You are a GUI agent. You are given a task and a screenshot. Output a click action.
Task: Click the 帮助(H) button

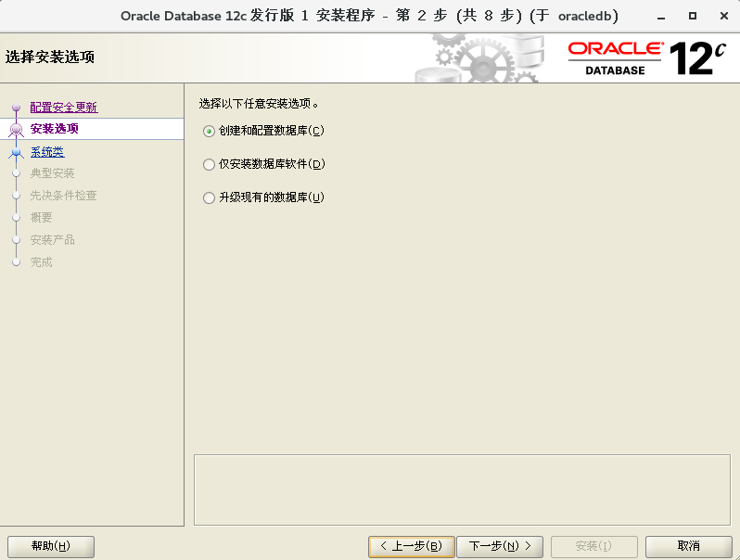51,546
